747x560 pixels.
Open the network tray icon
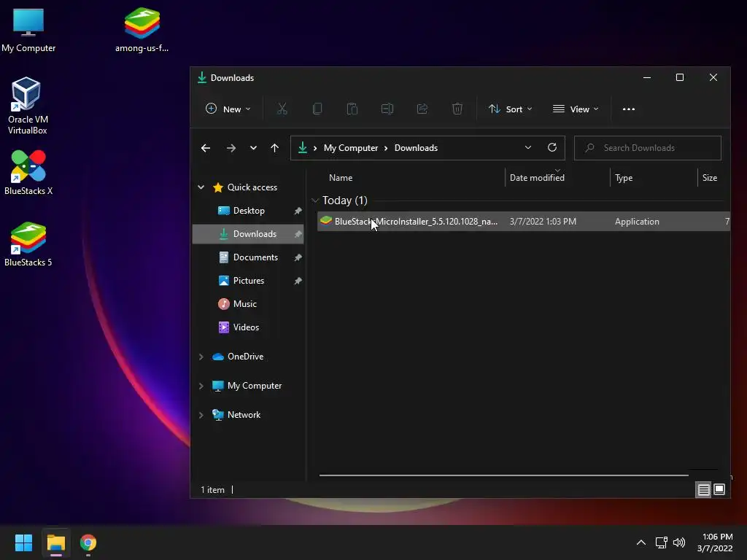(x=661, y=542)
